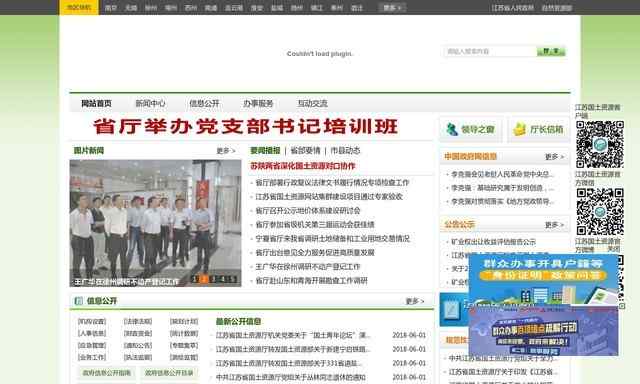Click the green 搜索 search button
Image resolution: width=640 pixels, height=384 pixels.
click(551, 51)
